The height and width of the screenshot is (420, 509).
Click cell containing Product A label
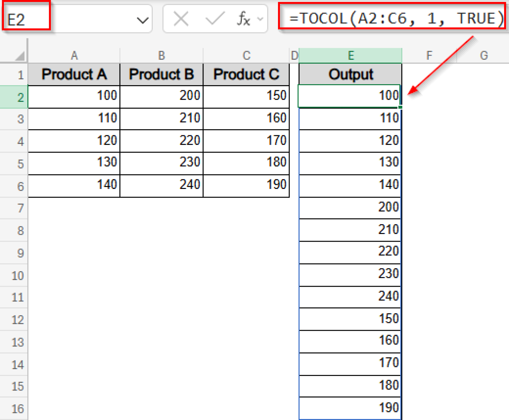click(74, 74)
